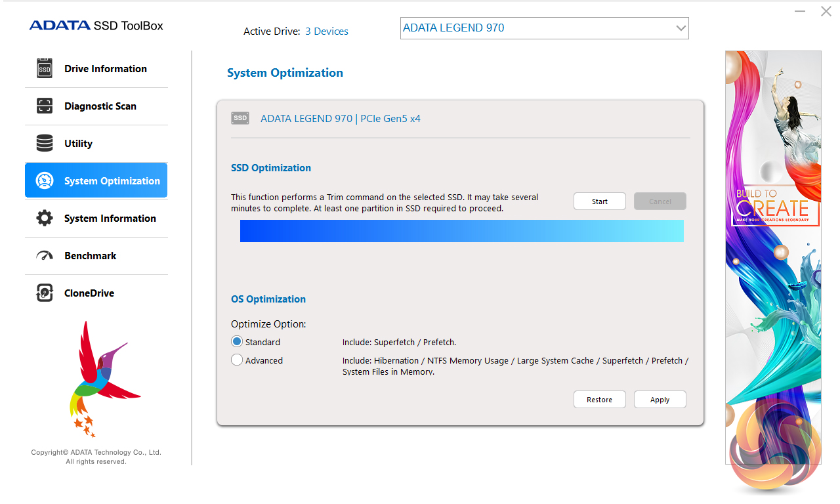The image size is (840, 504).
Task: Click the 'Optimize Option:' label
Action: pyautogui.click(x=268, y=324)
